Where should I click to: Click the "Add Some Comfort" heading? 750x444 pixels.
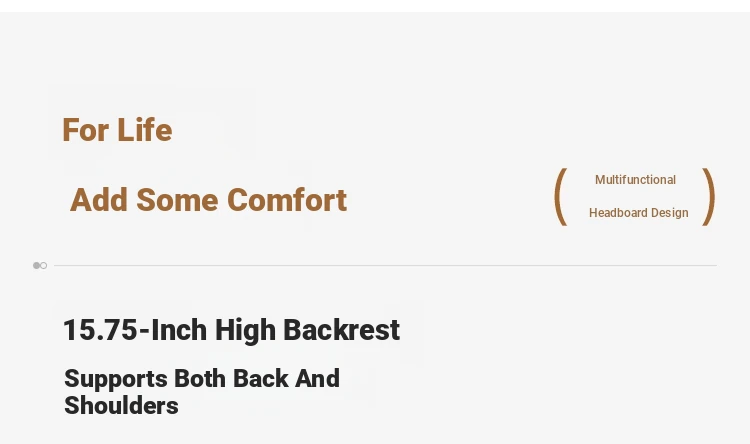pyautogui.click(x=209, y=200)
